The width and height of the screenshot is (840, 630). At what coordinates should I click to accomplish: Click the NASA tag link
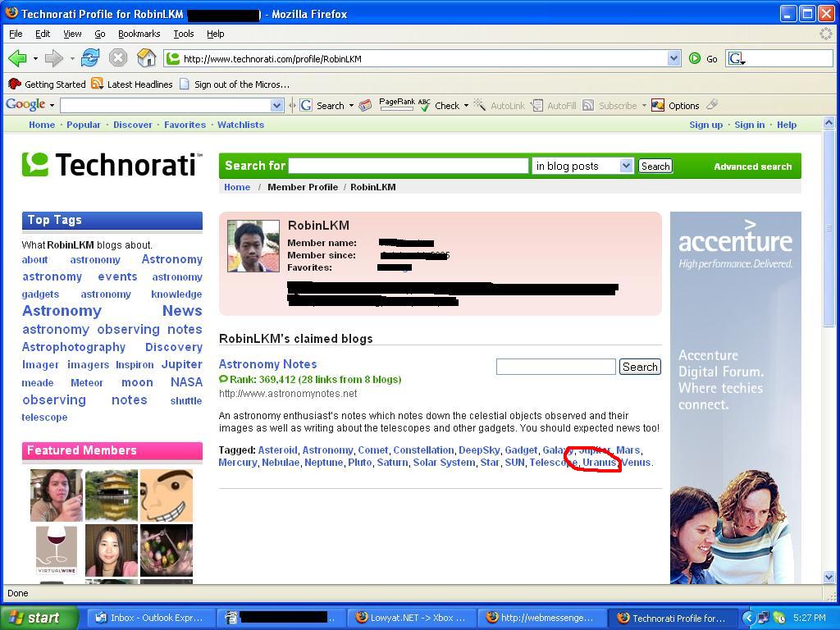coord(186,382)
